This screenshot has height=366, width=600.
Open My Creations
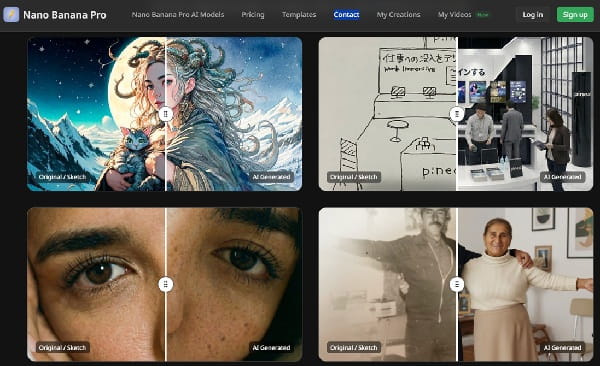click(x=398, y=15)
